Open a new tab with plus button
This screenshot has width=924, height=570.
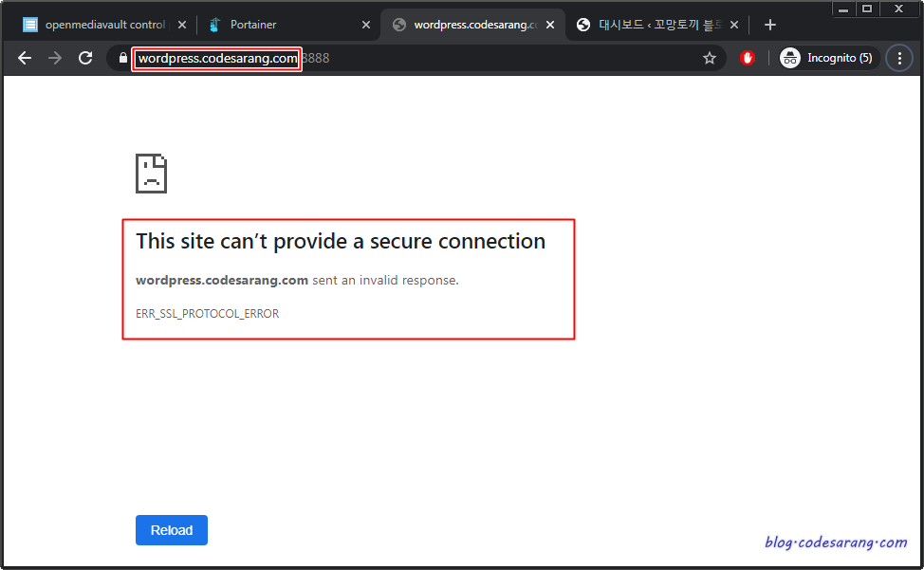(x=769, y=25)
